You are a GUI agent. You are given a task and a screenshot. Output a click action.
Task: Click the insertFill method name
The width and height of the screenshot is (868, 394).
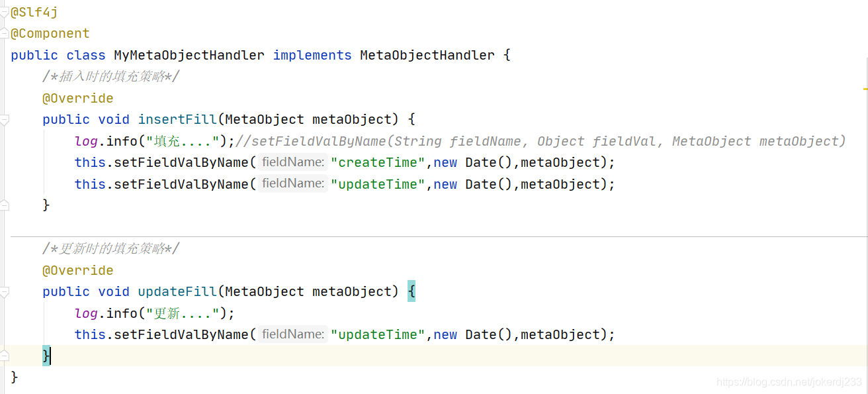click(x=177, y=120)
